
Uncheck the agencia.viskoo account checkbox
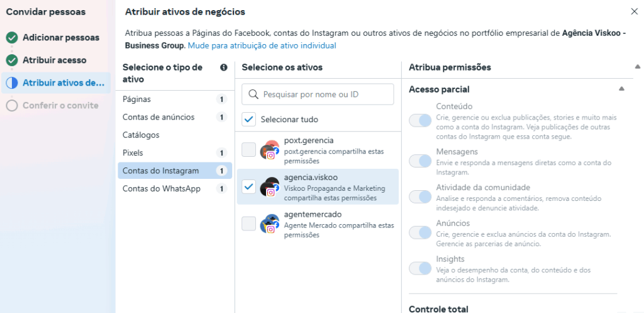click(248, 187)
